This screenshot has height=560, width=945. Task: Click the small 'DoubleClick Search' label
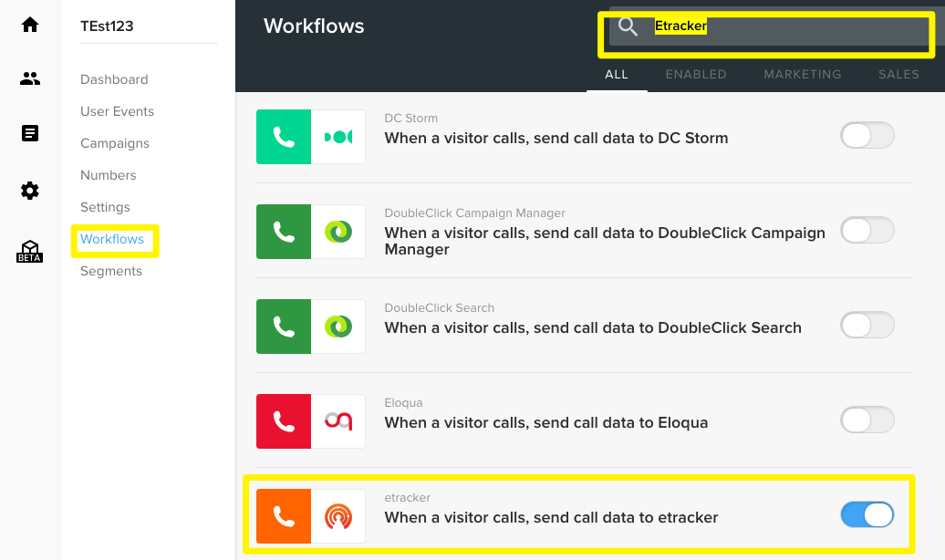(439, 308)
